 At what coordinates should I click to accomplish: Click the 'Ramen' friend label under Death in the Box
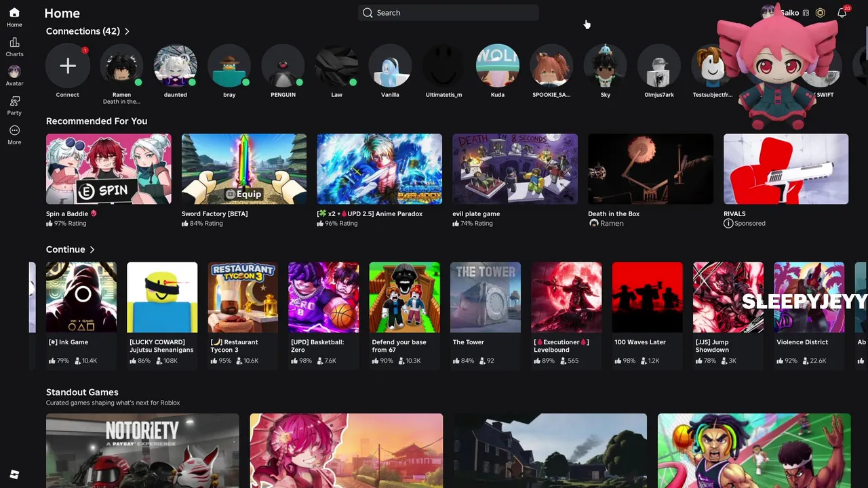click(x=612, y=223)
